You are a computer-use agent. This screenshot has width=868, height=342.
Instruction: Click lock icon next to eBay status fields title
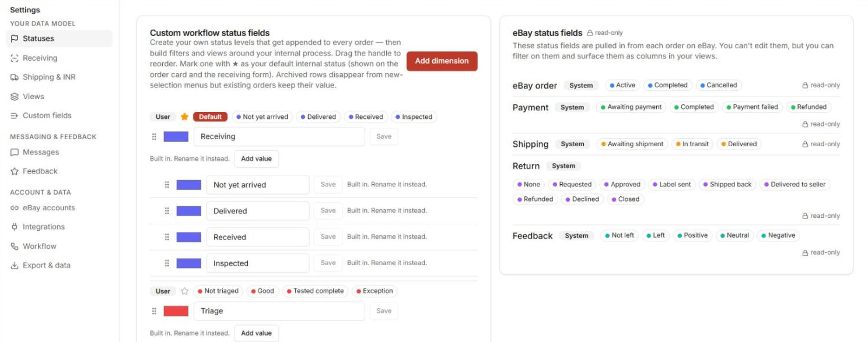[x=590, y=33]
